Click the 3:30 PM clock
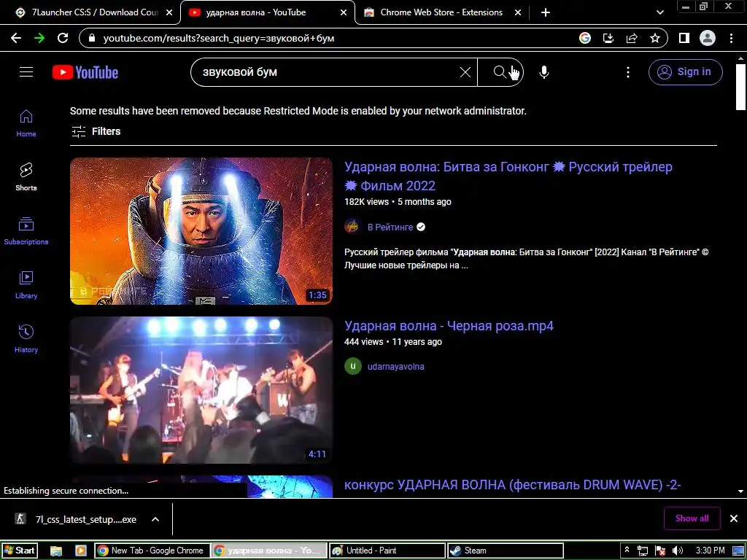Viewport: 747px width, 560px height. (710, 551)
